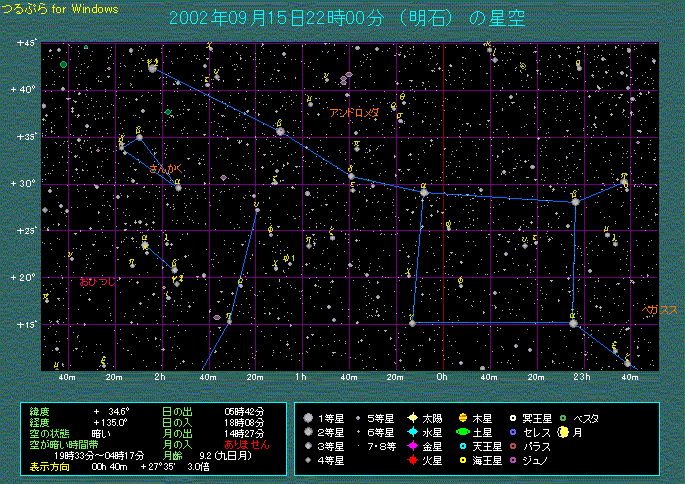685x484 pixels.
Task: Click the Saturn (土星) green legend icon
Action: [463, 432]
